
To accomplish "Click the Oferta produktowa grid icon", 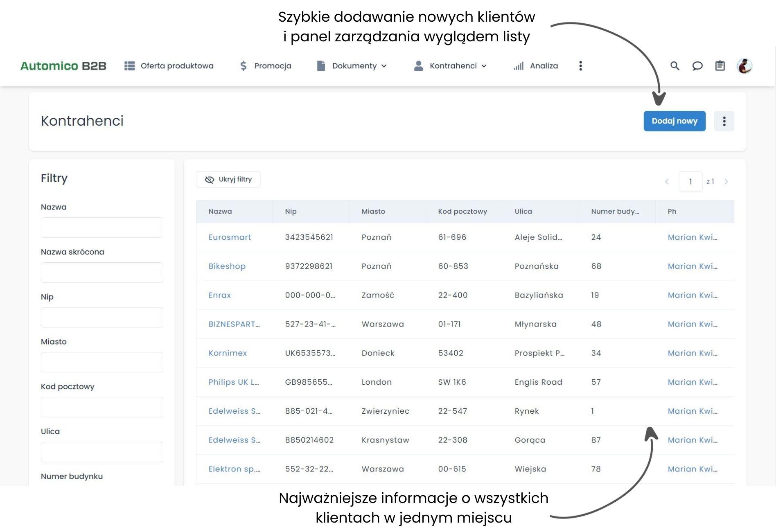I will [129, 66].
